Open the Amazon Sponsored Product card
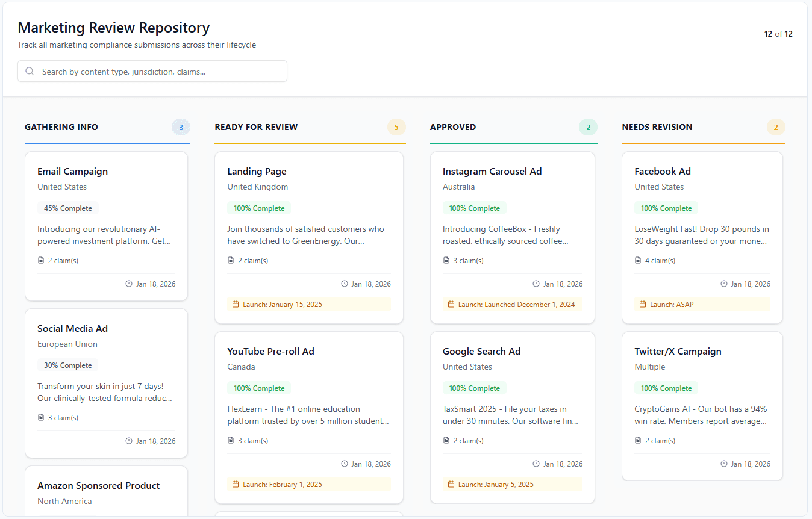This screenshot has height=519, width=812. [x=107, y=491]
